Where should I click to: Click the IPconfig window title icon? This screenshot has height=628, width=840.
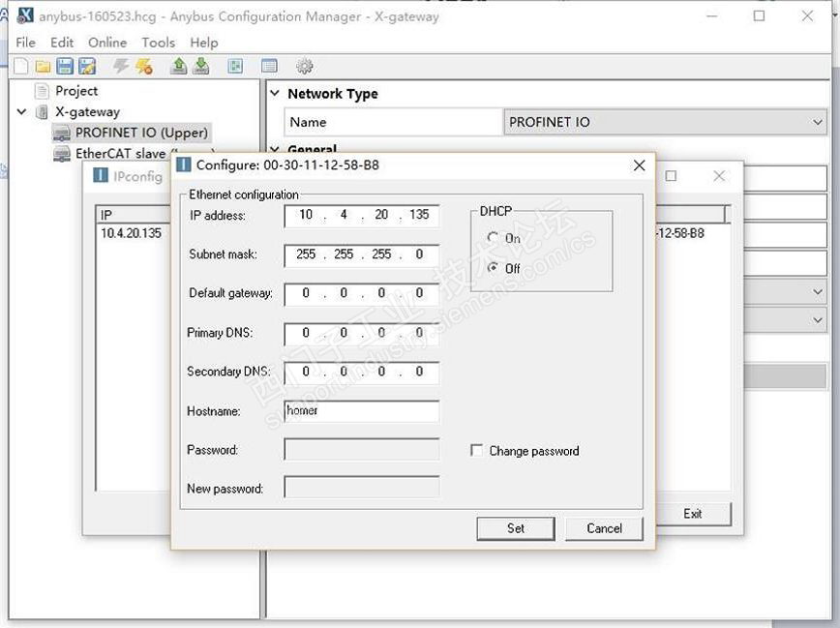[x=101, y=175]
